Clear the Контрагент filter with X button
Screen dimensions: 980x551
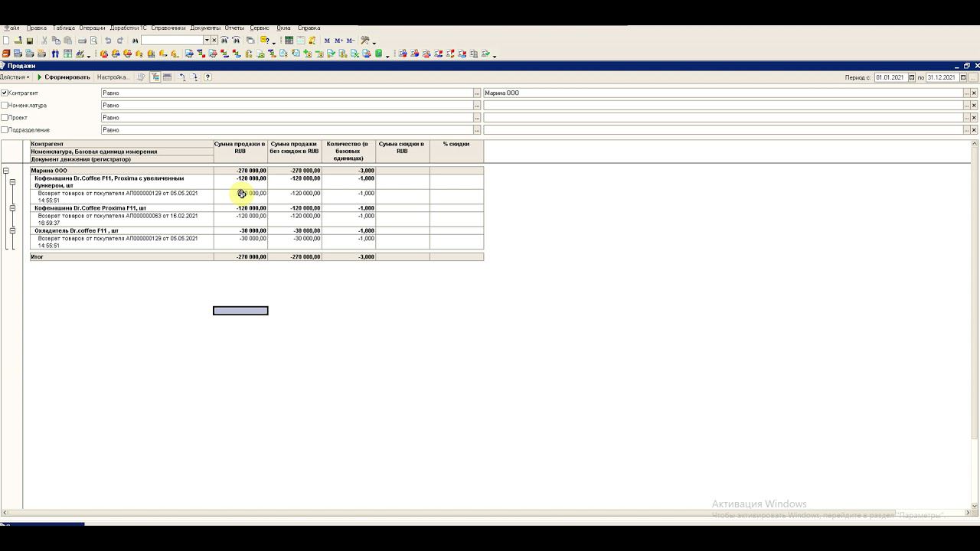click(974, 93)
